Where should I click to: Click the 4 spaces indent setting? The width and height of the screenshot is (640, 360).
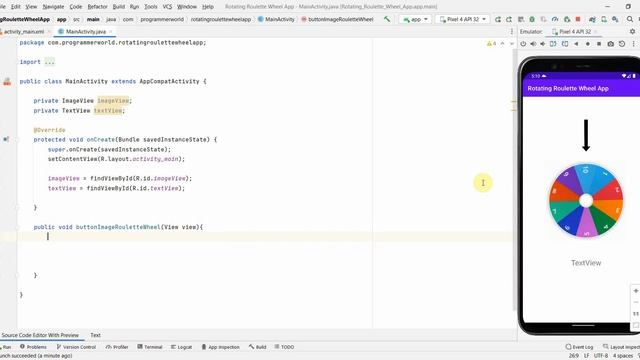pyautogui.click(x=622, y=356)
